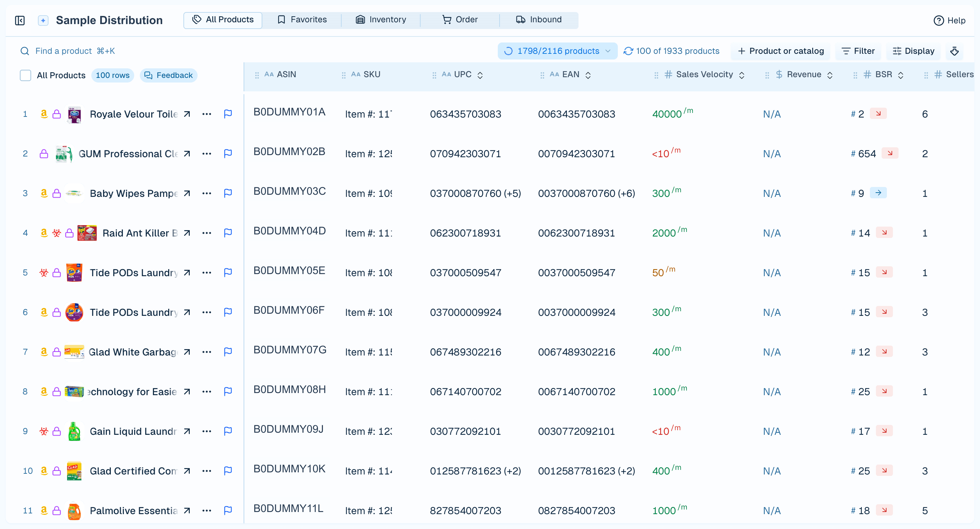Image resolution: width=980 pixels, height=529 pixels.
Task: Tick the All Products select-all checkbox
Action: click(x=25, y=75)
